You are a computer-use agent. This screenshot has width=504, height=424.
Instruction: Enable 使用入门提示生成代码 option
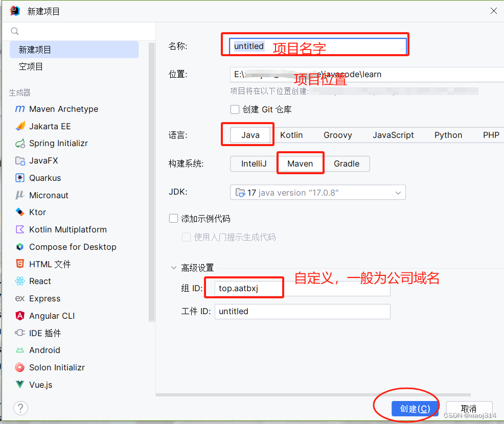(x=186, y=237)
